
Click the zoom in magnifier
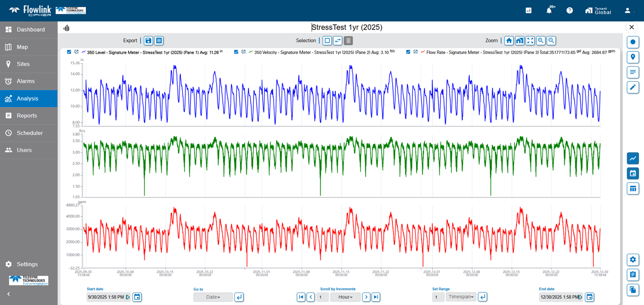541,41
